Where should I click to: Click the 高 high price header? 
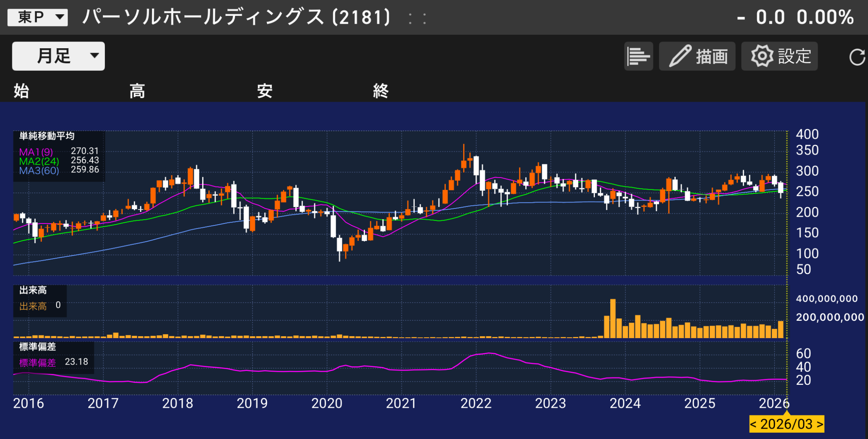tap(137, 91)
